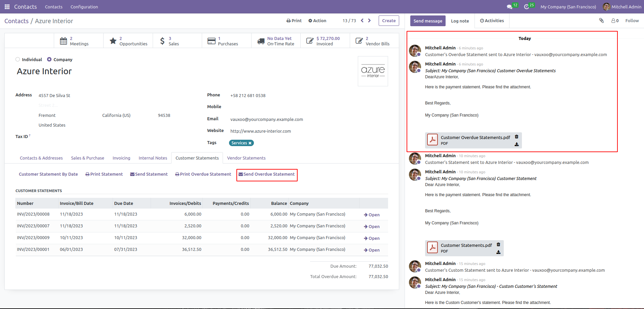Open the On-Time Rate truck stat button

(x=276, y=41)
